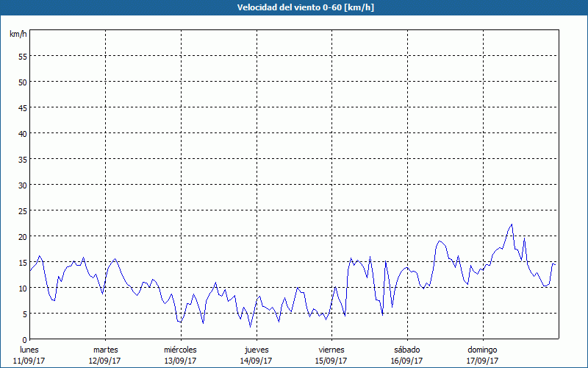Select the 25 tick label on the y-axis

22,211
